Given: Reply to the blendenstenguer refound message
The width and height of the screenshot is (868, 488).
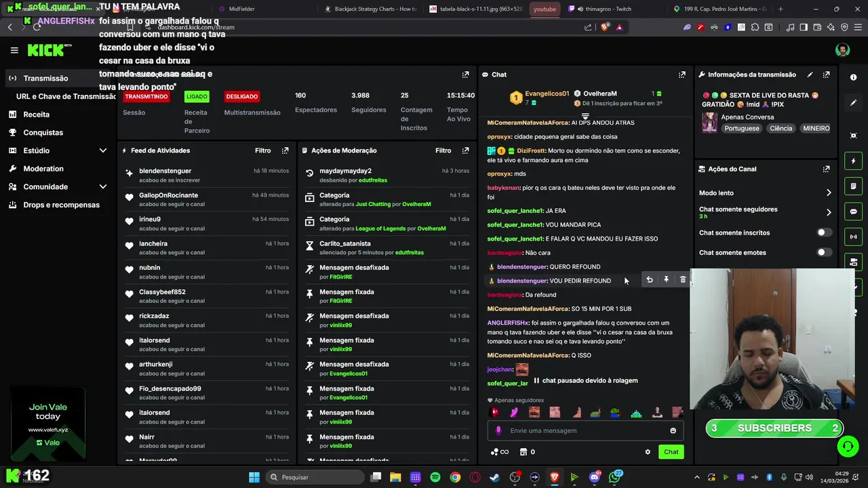Looking at the screenshot, I should [649, 280].
